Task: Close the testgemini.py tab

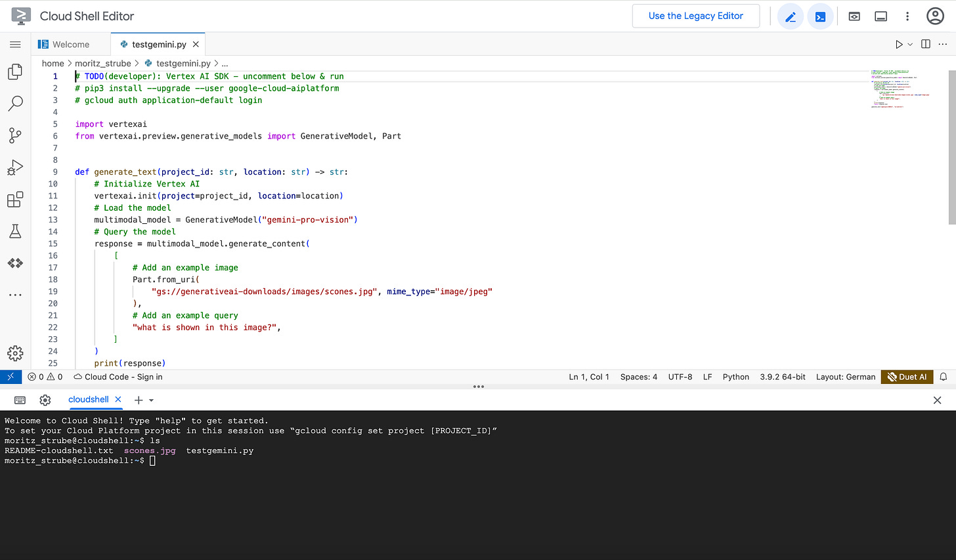Action: tap(196, 44)
